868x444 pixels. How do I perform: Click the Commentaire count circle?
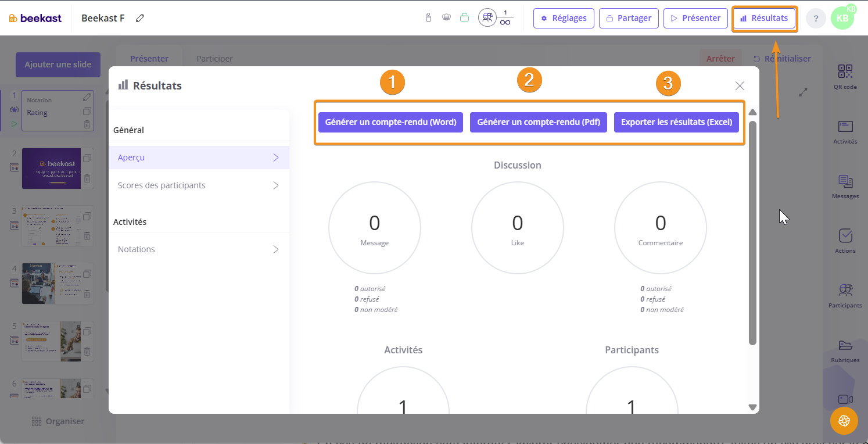[x=661, y=228]
